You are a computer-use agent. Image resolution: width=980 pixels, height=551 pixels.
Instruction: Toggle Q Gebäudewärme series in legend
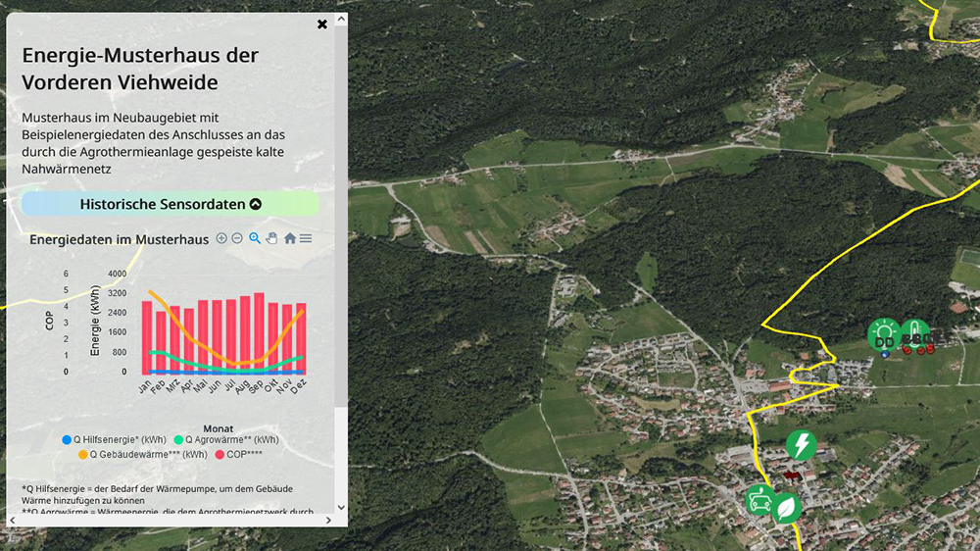pyautogui.click(x=142, y=454)
